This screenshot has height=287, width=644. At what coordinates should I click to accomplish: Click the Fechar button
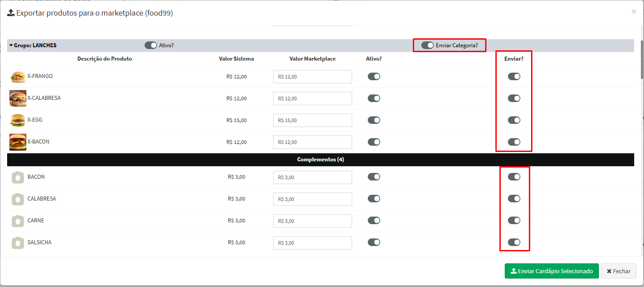click(619, 271)
